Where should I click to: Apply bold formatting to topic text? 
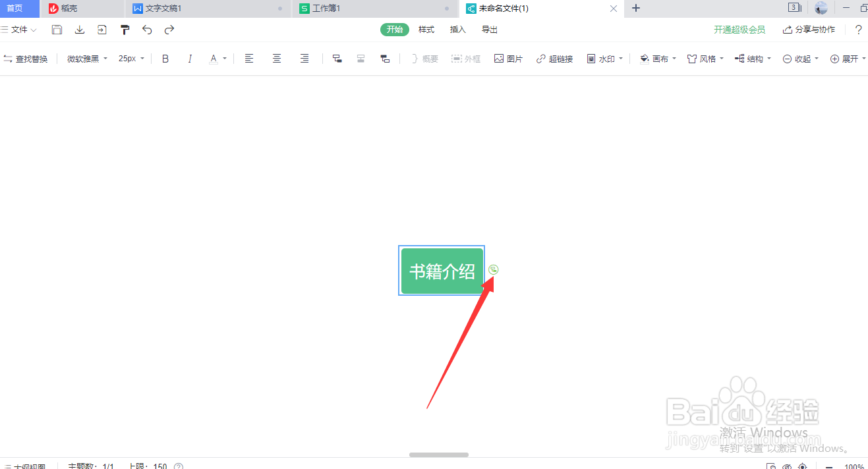pyautogui.click(x=165, y=58)
